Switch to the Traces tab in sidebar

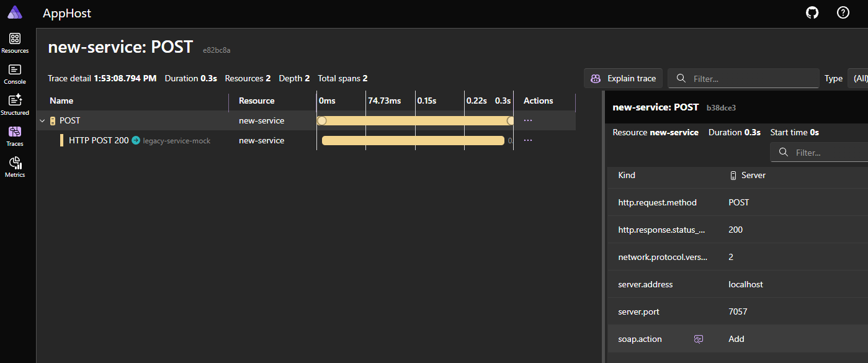click(15, 136)
